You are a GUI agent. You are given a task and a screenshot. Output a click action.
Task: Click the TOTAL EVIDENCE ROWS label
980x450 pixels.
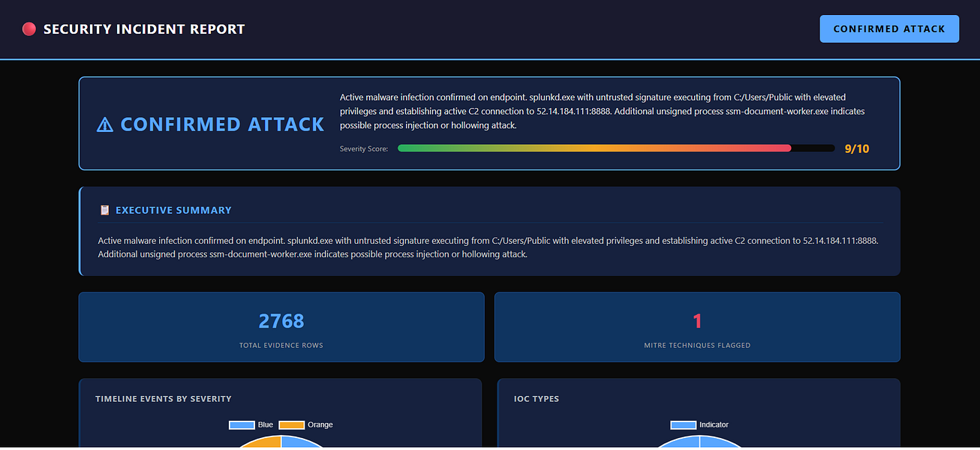(281, 346)
